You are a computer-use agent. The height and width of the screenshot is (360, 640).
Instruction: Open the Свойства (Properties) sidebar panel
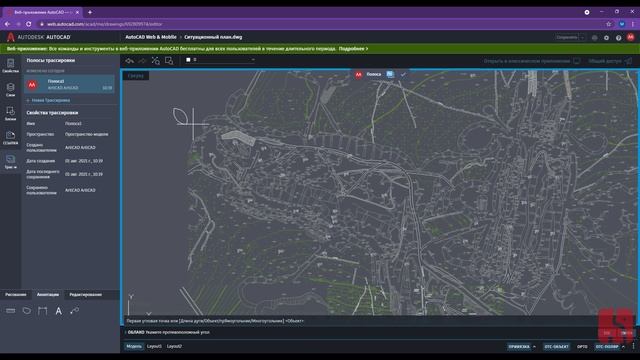pyautogui.click(x=11, y=65)
